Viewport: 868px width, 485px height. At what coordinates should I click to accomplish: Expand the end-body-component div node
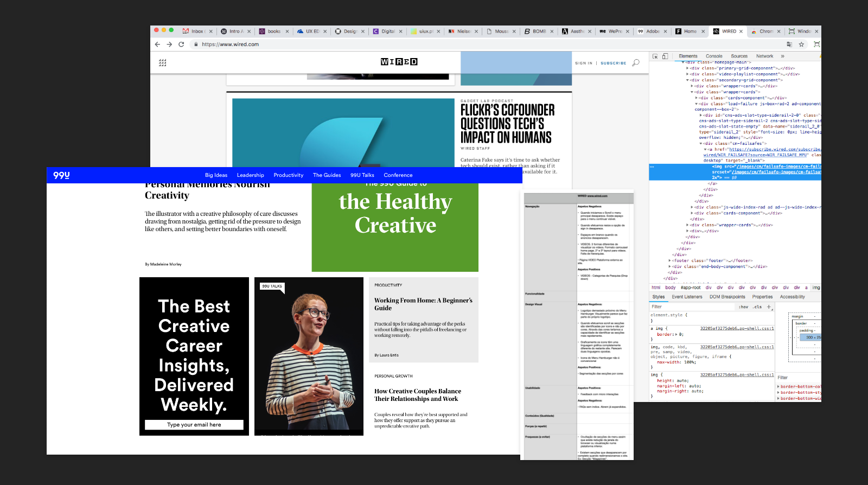tap(670, 266)
